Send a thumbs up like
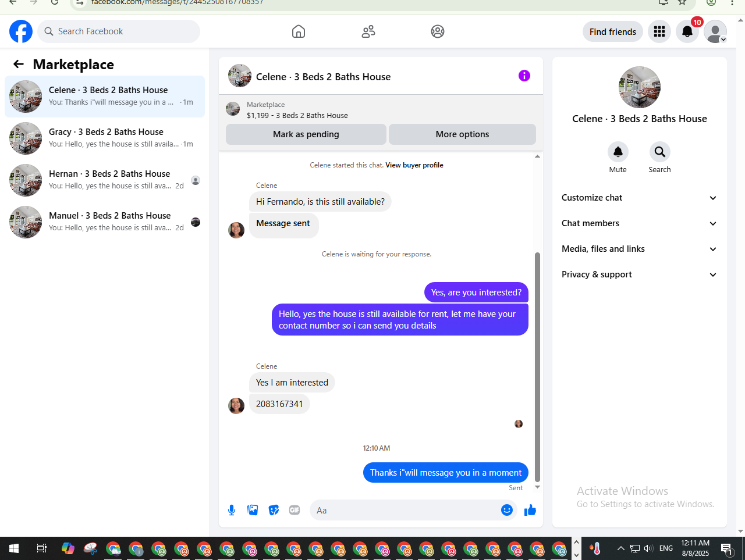745x560 pixels. coord(530,510)
